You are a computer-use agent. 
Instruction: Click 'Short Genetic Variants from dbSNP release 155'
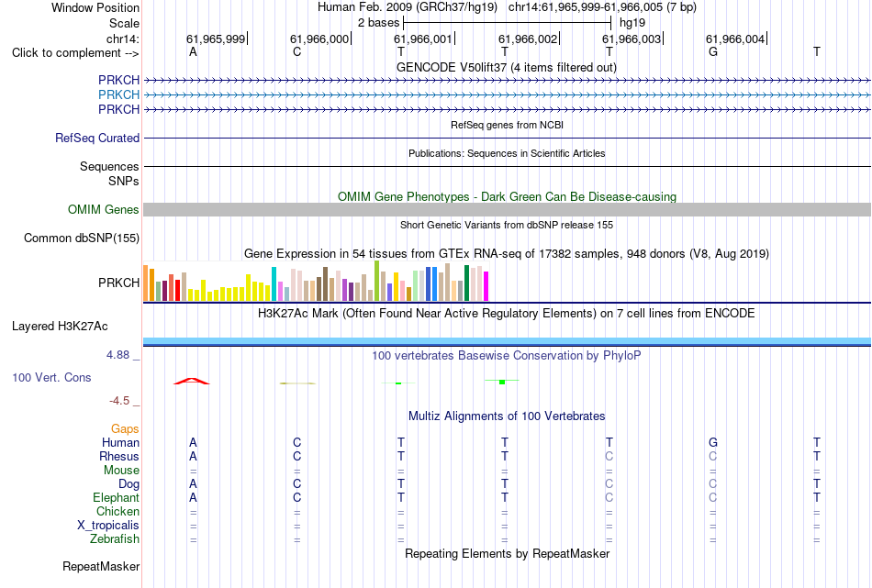507,225
